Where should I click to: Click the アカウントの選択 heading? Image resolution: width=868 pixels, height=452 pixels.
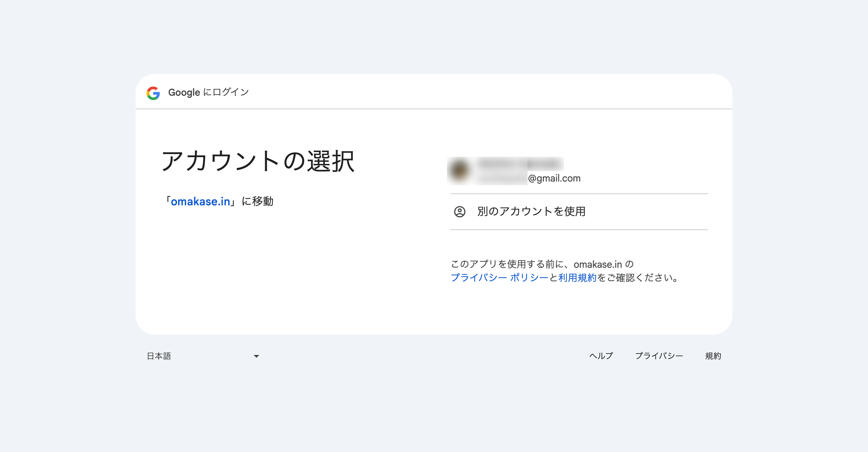(258, 161)
